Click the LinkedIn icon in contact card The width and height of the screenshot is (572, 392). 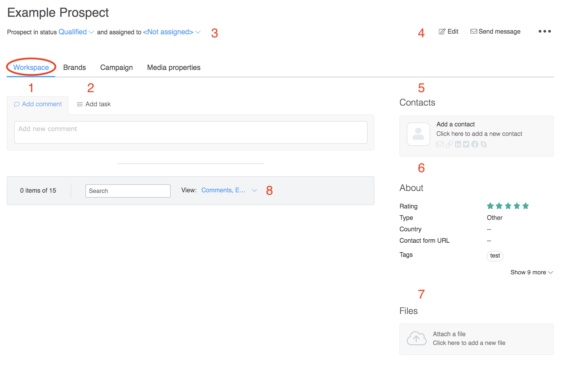[458, 145]
